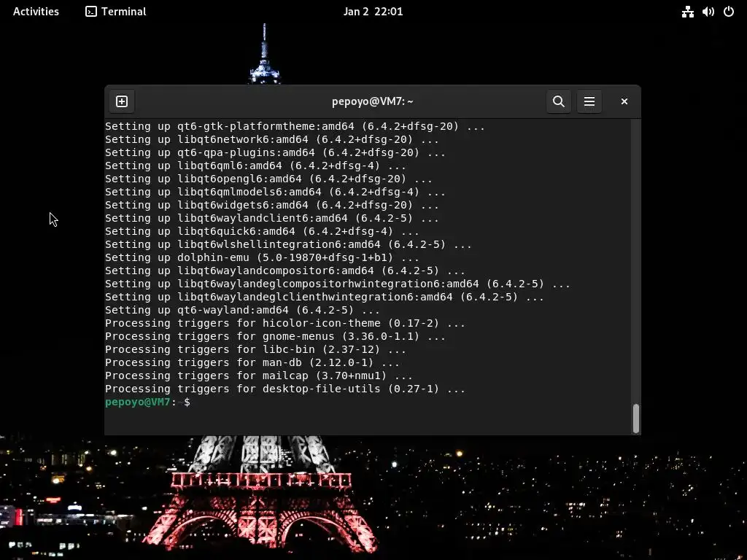Click line 'Setting up libqt6waylandcompositor6:amd64'
Image resolution: width=747 pixels, height=560 pixels.
coord(285,271)
